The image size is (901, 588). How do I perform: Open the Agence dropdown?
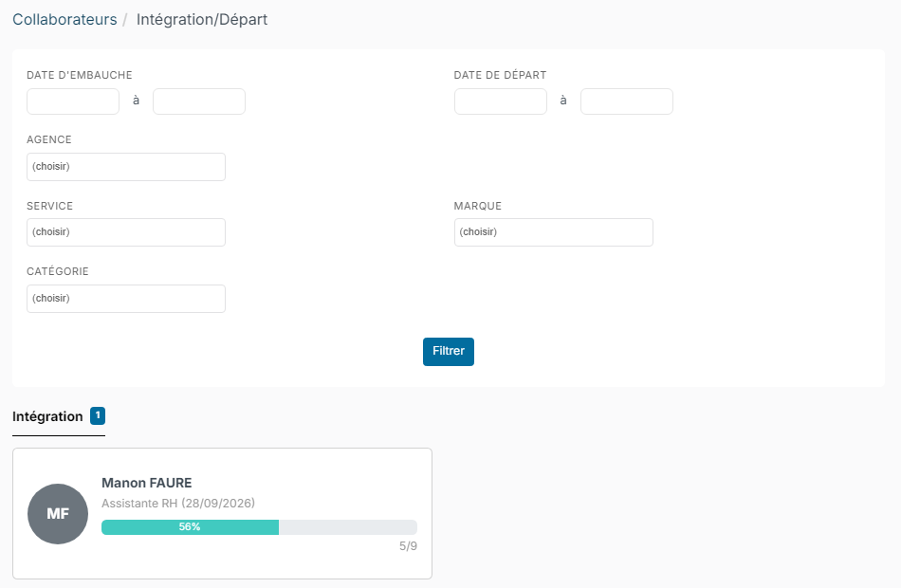(126, 167)
